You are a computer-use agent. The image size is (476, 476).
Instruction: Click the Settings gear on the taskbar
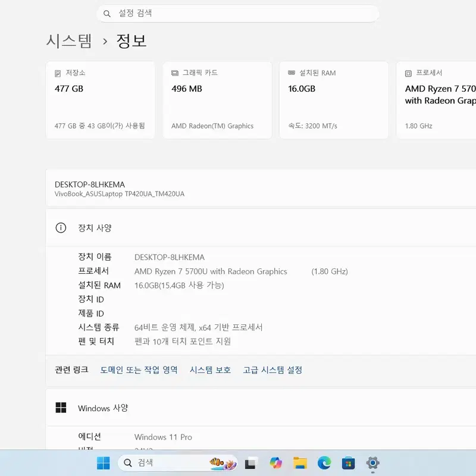click(373, 463)
